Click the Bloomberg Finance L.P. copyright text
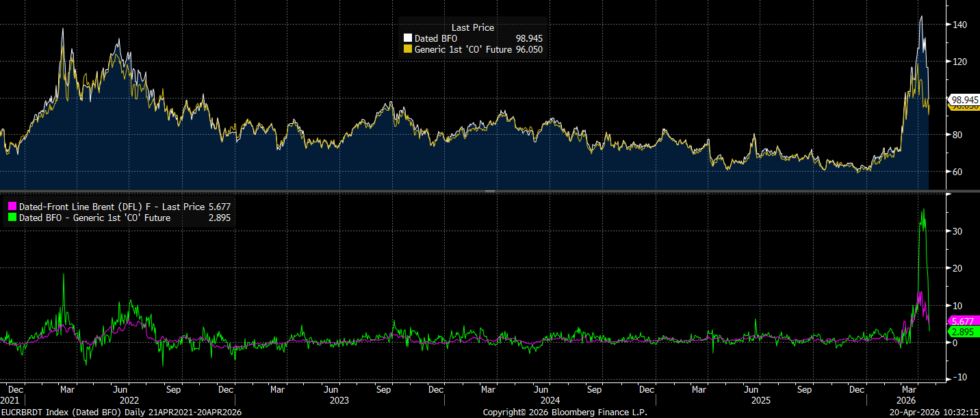The image size is (980, 418). [565, 413]
